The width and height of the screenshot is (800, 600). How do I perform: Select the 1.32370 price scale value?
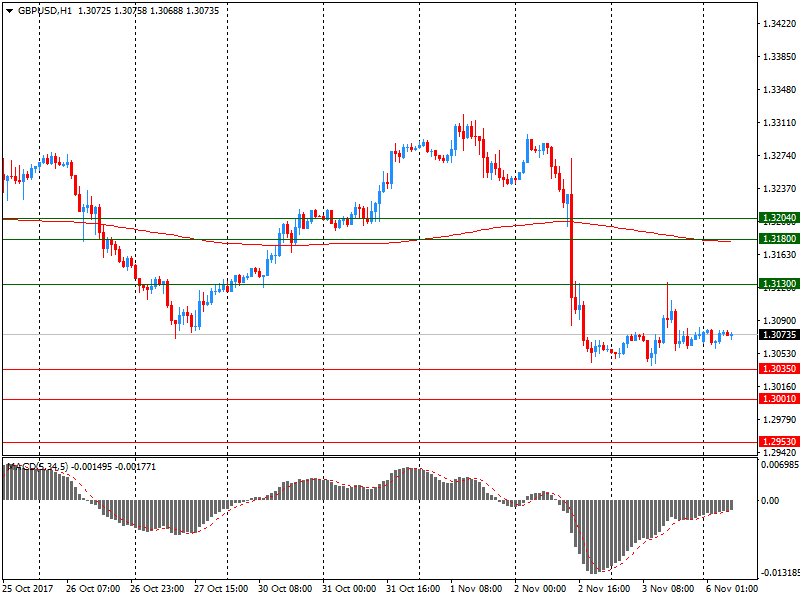pyautogui.click(x=780, y=189)
